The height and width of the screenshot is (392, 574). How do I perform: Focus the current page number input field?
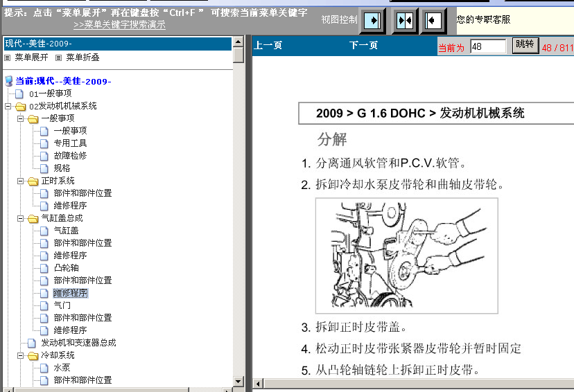click(488, 46)
